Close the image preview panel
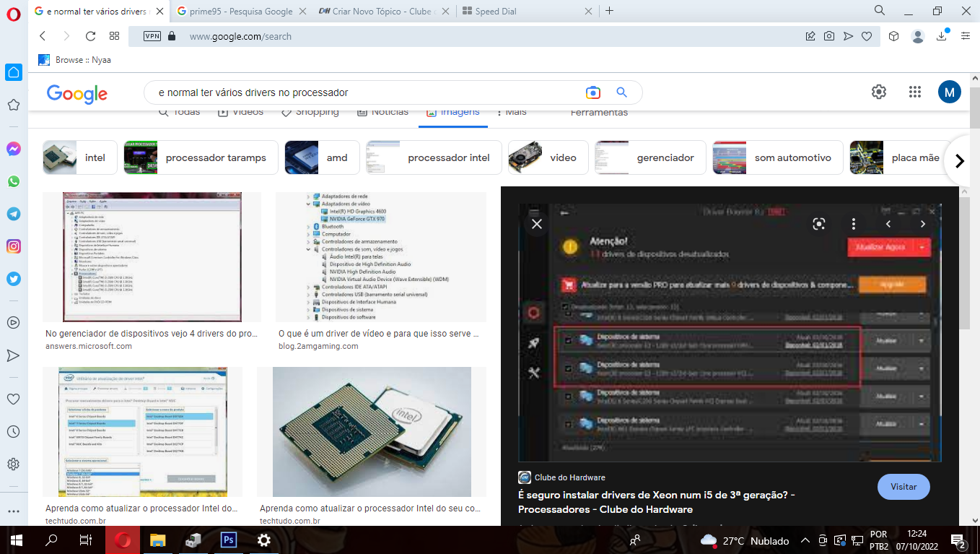 pos(536,225)
